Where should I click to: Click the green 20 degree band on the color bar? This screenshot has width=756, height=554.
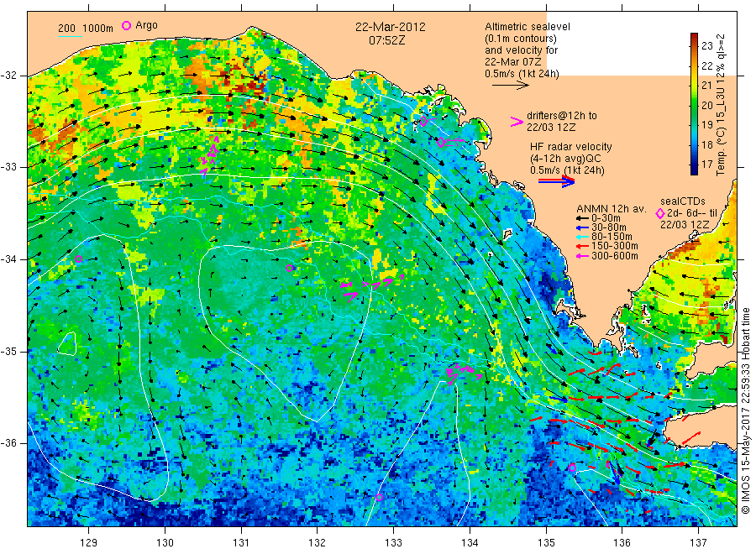(x=694, y=105)
